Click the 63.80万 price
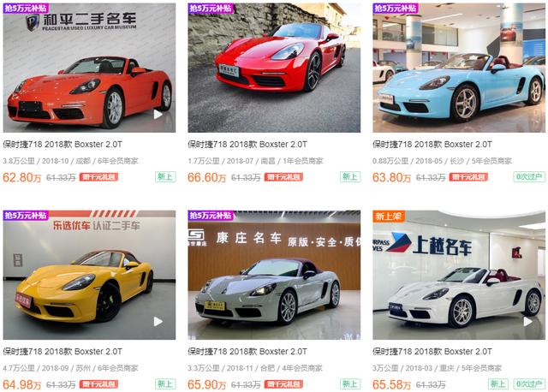Viewport: 548px width, 392px height. [x=391, y=177]
